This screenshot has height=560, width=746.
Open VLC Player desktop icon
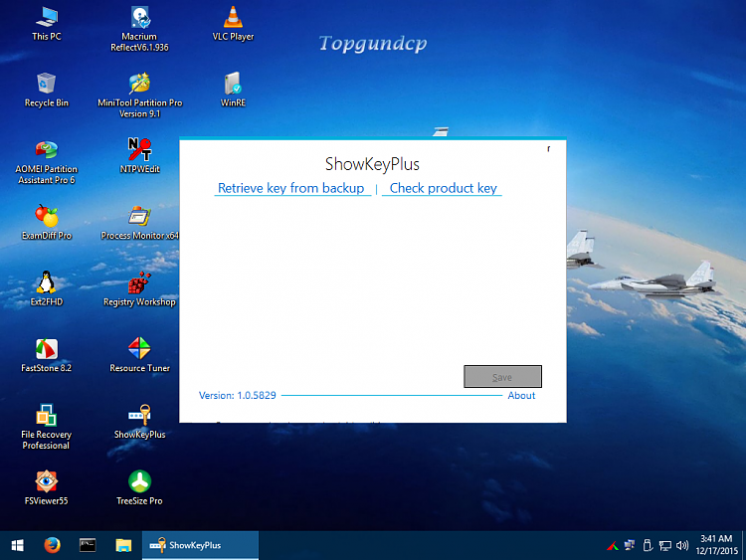tap(233, 24)
